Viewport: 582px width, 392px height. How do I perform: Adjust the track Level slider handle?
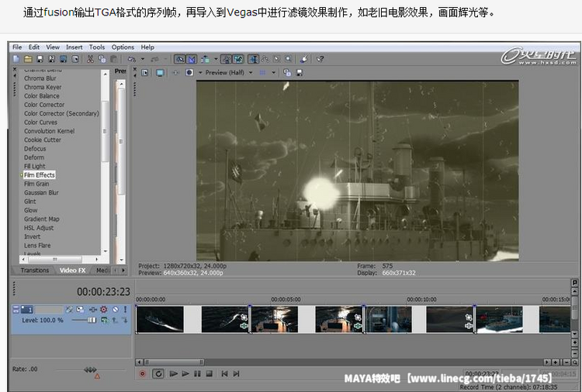pos(92,320)
